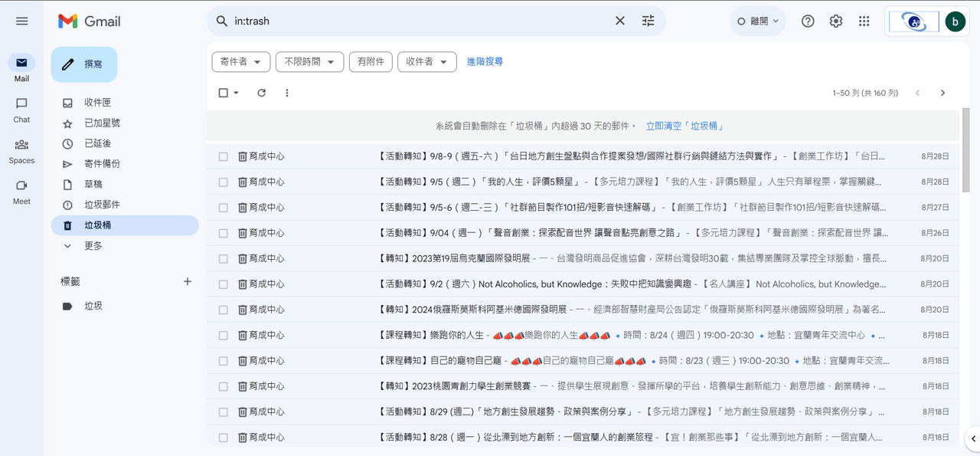Click the 1–50 列 (共 160 列) page count

coord(865,93)
